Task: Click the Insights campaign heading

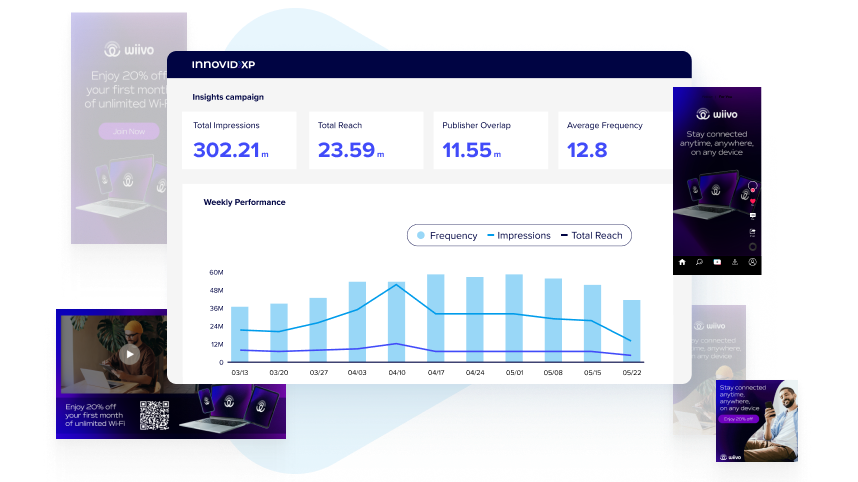Action: [228, 97]
